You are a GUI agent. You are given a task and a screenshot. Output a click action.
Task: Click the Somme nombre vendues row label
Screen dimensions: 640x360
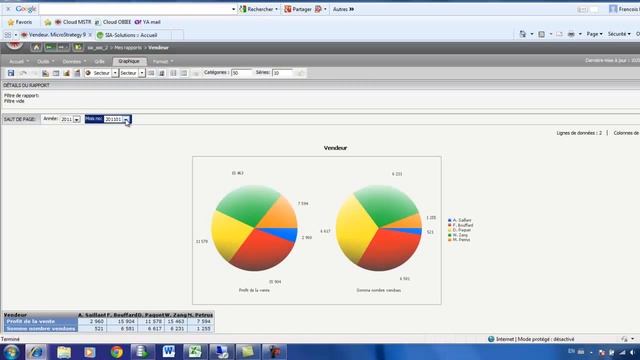click(40, 329)
